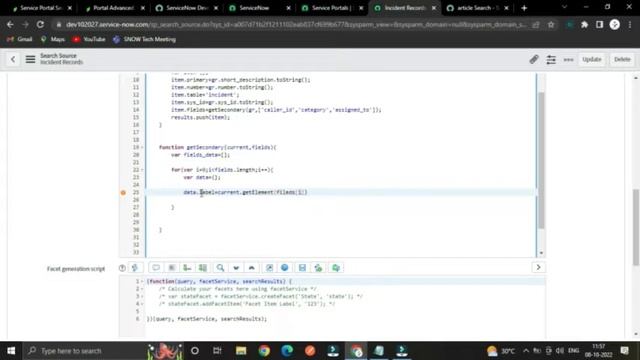The image size is (640, 360).
Task: Click the Facet generation script label
Action: [x=76, y=269]
